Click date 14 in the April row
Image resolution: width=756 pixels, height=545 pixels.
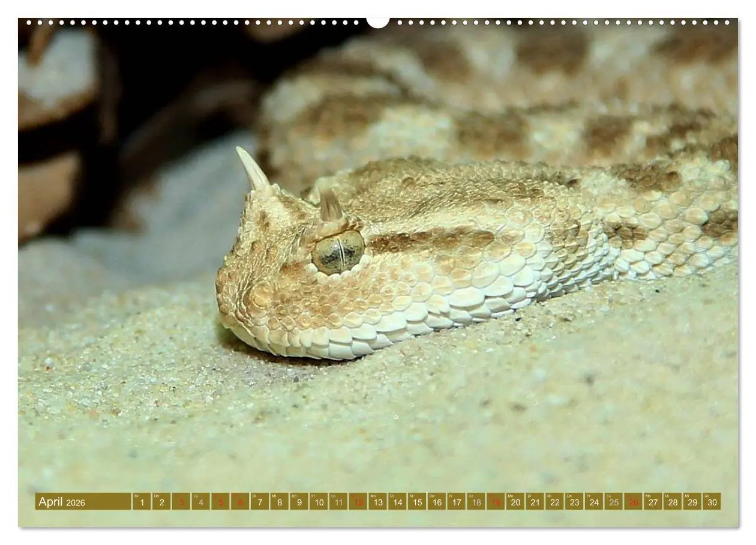point(397,502)
